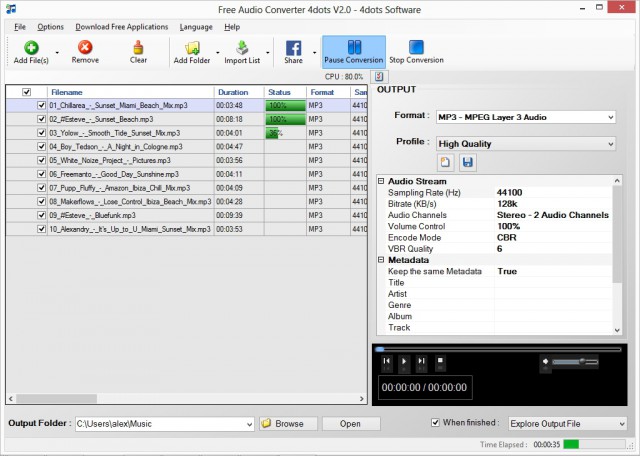
Task: Click the Bitrate value 128k
Action: [507, 204]
